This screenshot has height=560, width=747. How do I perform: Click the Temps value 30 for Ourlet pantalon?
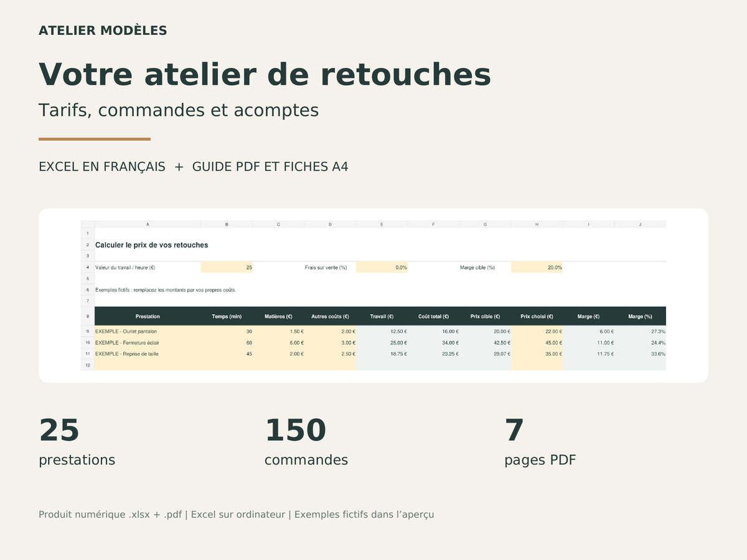[227, 332]
